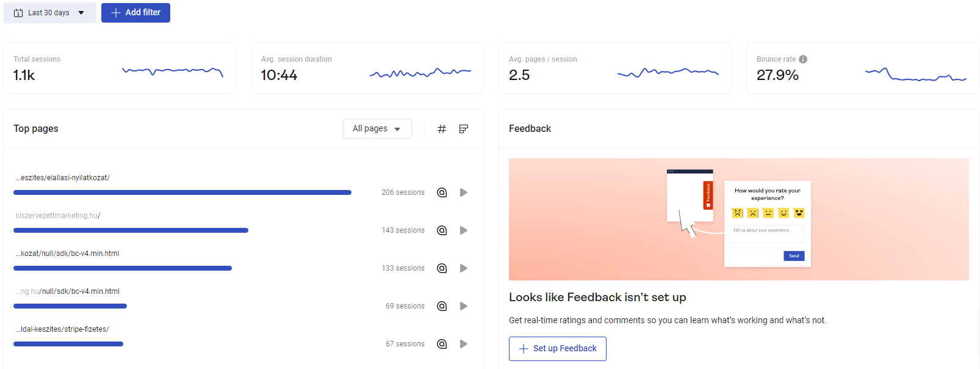Click the Feedback preview illustration

point(738,219)
